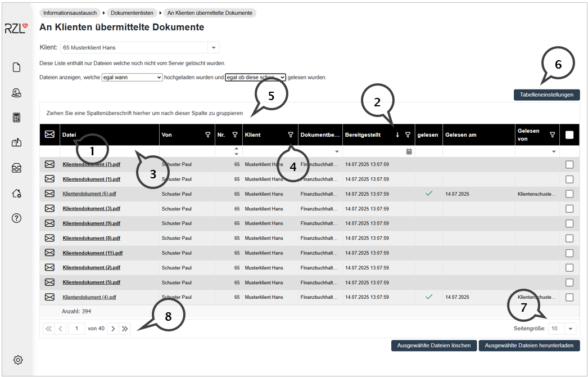This screenshot has width=588, height=377.
Task: Click the Datei column filter input field
Action: coord(109,151)
